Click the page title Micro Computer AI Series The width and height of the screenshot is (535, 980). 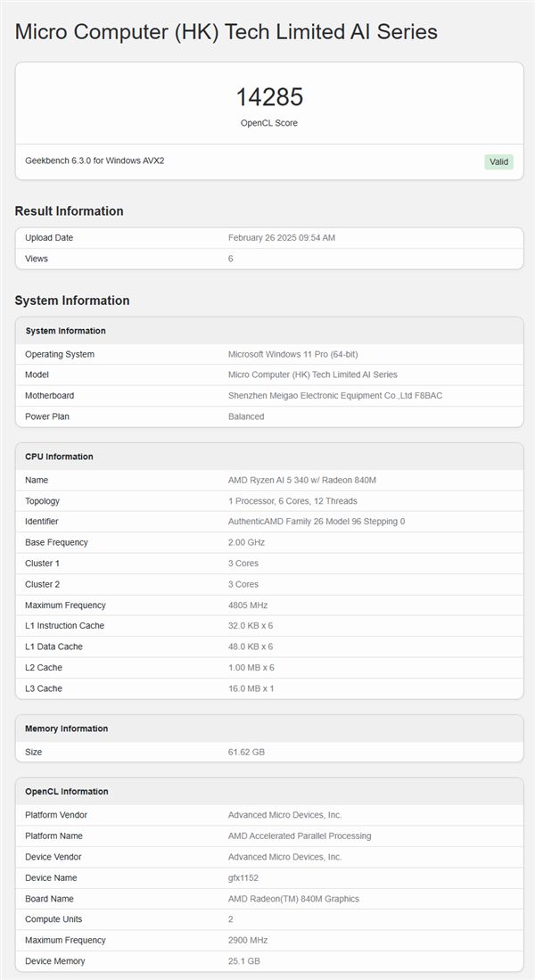point(226,32)
